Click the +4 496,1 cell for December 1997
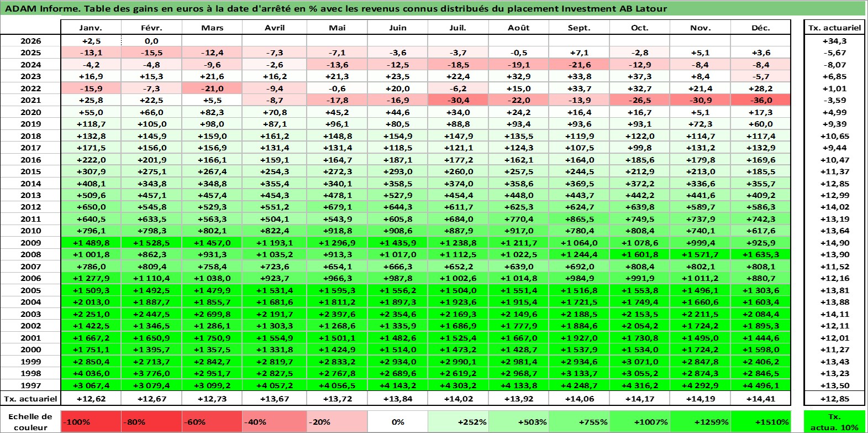 pos(760,385)
